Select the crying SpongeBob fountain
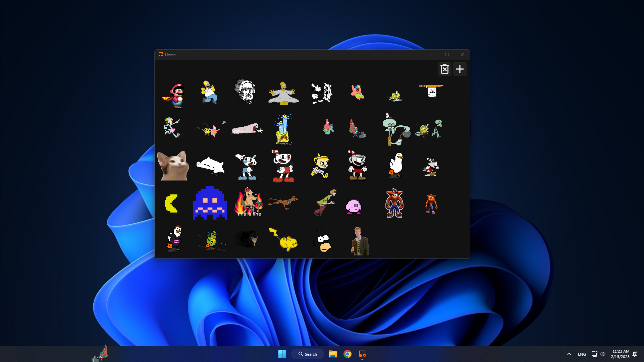The width and height of the screenshot is (644, 362). pos(284,129)
